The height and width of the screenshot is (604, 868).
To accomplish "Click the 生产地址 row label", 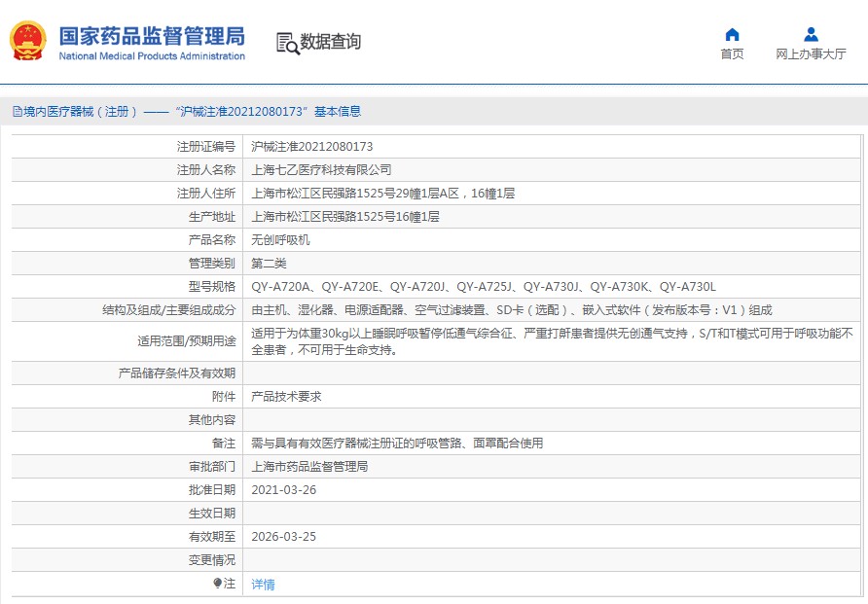I will coord(212,216).
